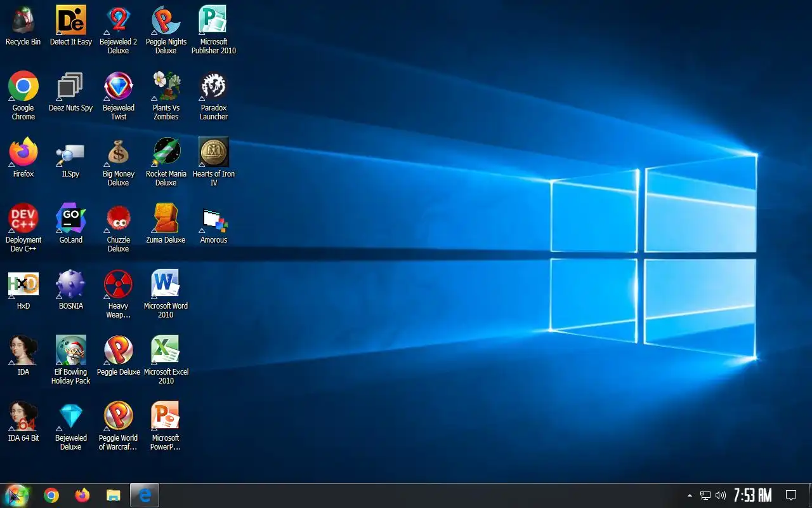Screen dimensions: 812x508
Task: Click the Deployment Dev C++ icon
Action: tap(23, 229)
